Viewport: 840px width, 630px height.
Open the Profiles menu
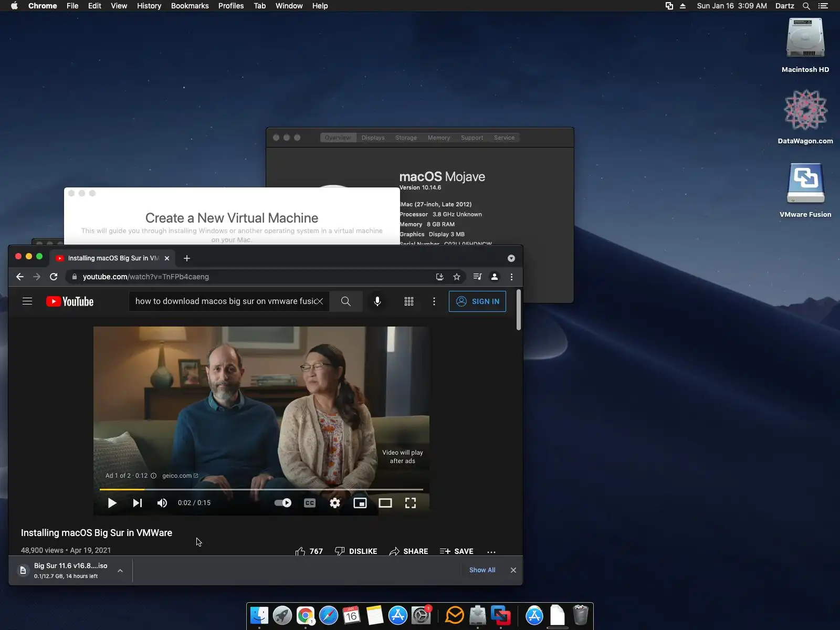[231, 6]
